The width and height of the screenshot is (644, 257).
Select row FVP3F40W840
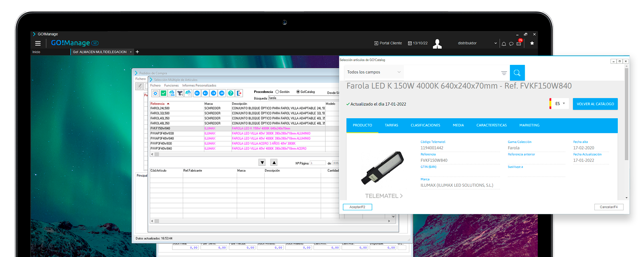[x=244, y=148]
